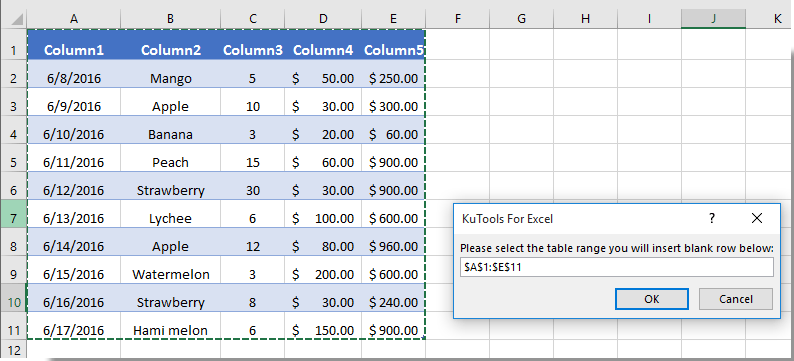This screenshot has width=794, height=361.
Task: Select column J header
Action: pyautogui.click(x=713, y=19)
